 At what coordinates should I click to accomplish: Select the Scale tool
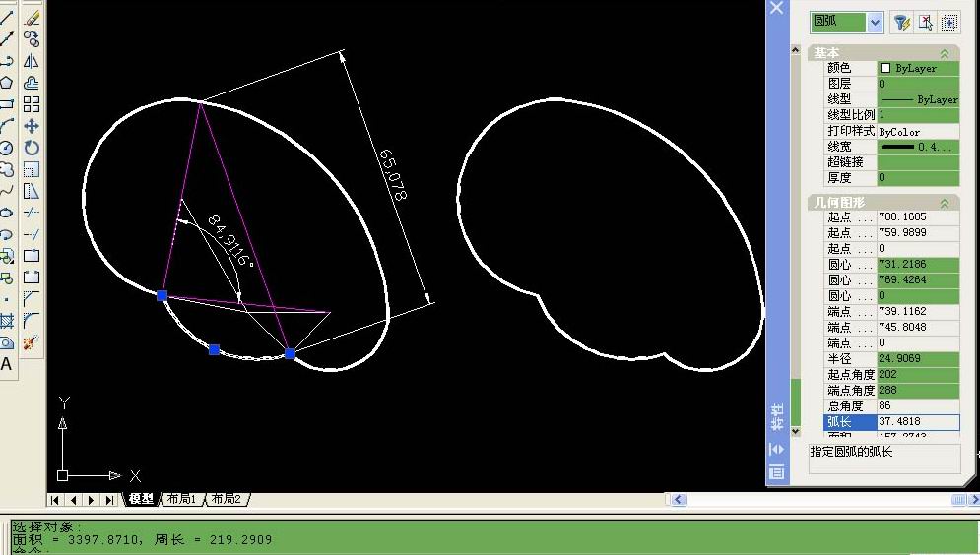tap(32, 169)
